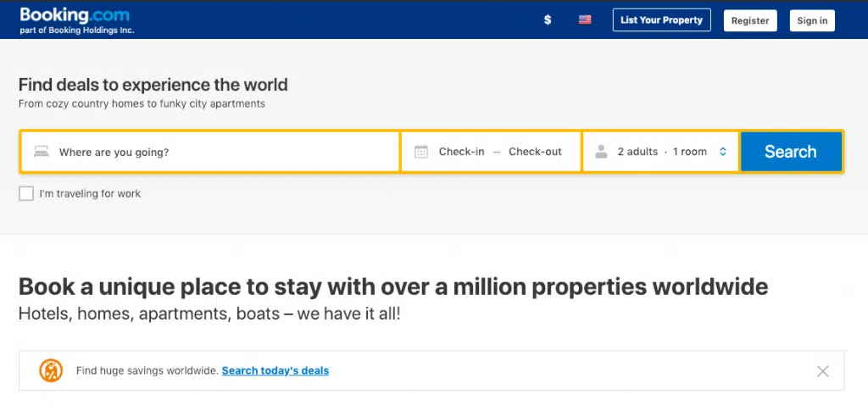Click the I'm traveling for work label
Image resolution: width=868 pixels, height=411 pixels.
pos(90,194)
